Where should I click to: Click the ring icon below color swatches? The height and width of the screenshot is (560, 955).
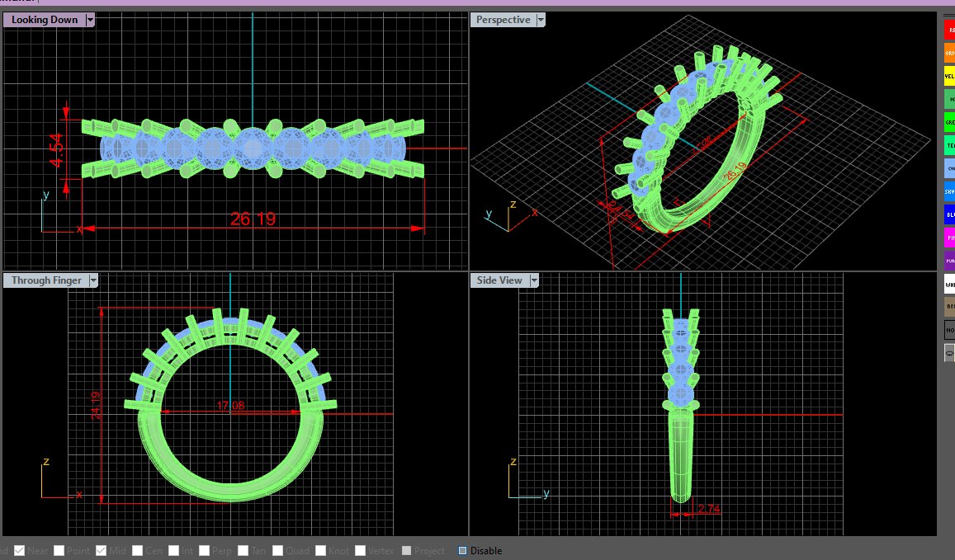[949, 352]
